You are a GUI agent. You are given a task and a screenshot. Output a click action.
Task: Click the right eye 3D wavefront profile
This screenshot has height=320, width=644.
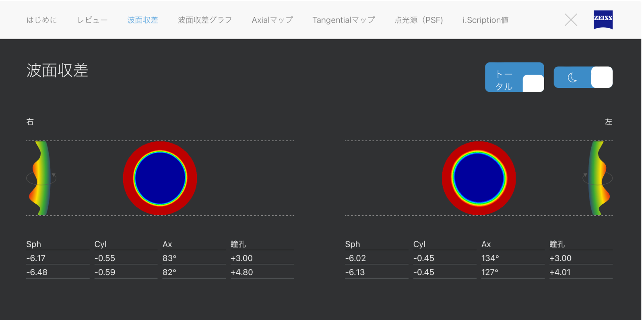(40, 178)
